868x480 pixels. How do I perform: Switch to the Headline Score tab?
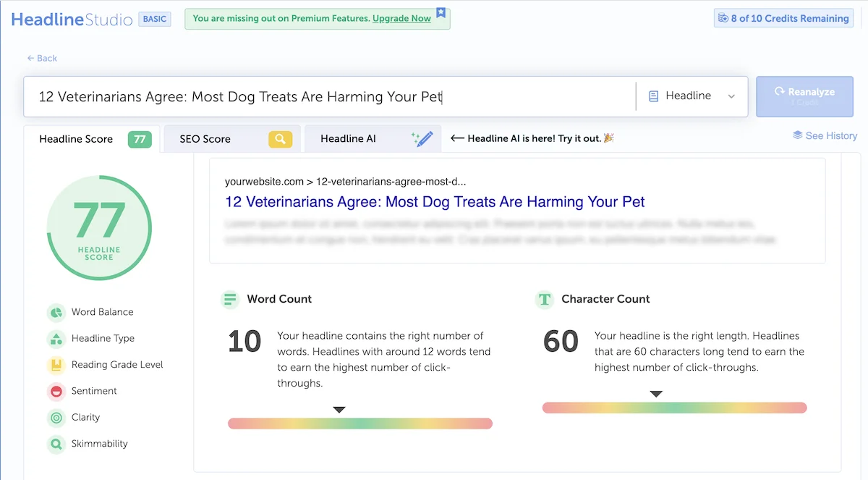pos(76,138)
